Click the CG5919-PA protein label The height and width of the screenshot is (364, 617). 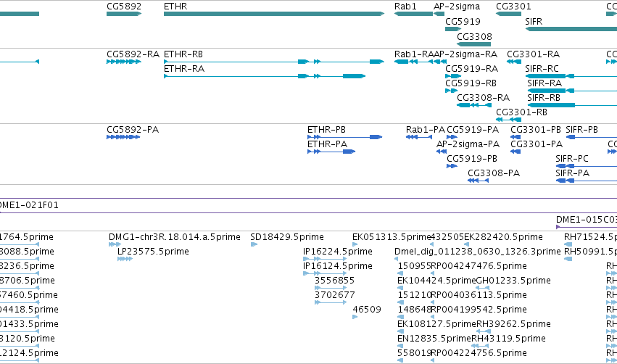pos(473,130)
